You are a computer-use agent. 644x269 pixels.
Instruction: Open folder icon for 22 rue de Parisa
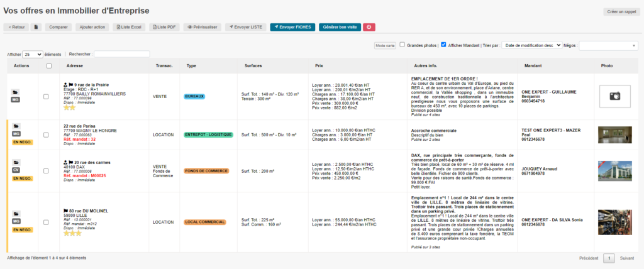click(16, 126)
